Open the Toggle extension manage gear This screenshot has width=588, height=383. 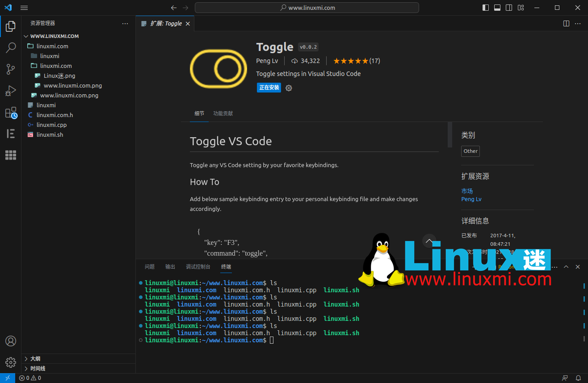(x=289, y=88)
